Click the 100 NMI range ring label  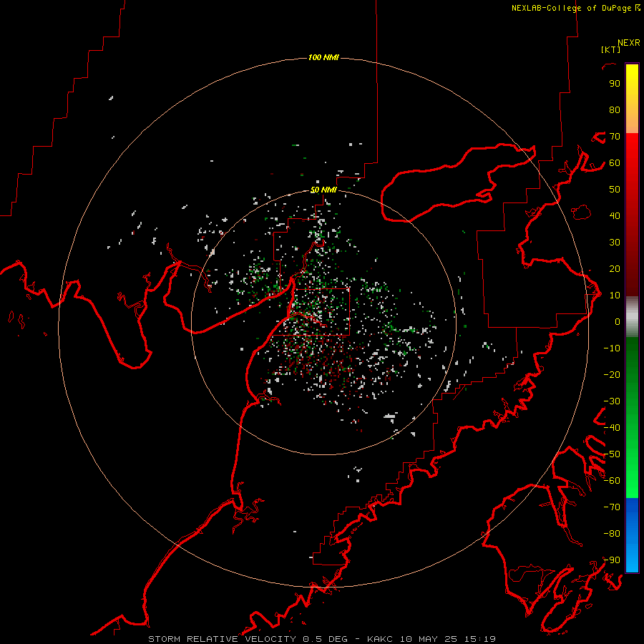point(323,57)
